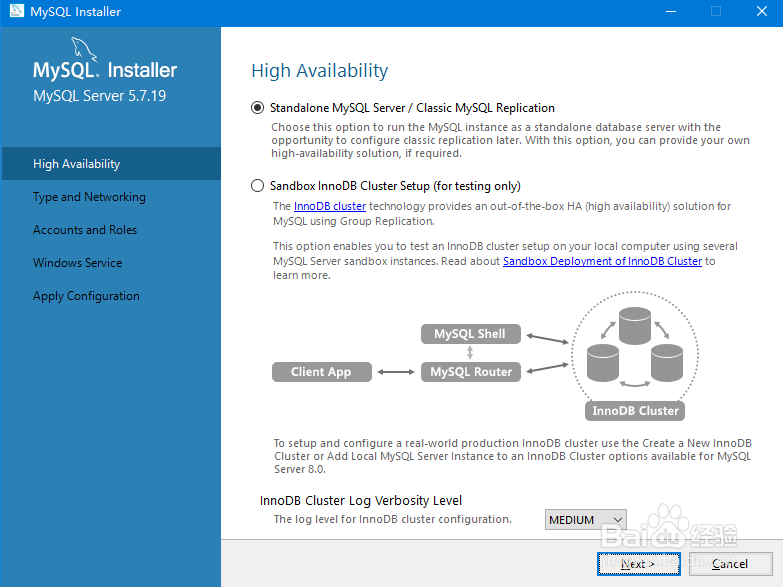The image size is (783, 587).
Task: Select Sandbox InnoDB Cluster Setup radio option
Action: (x=257, y=186)
